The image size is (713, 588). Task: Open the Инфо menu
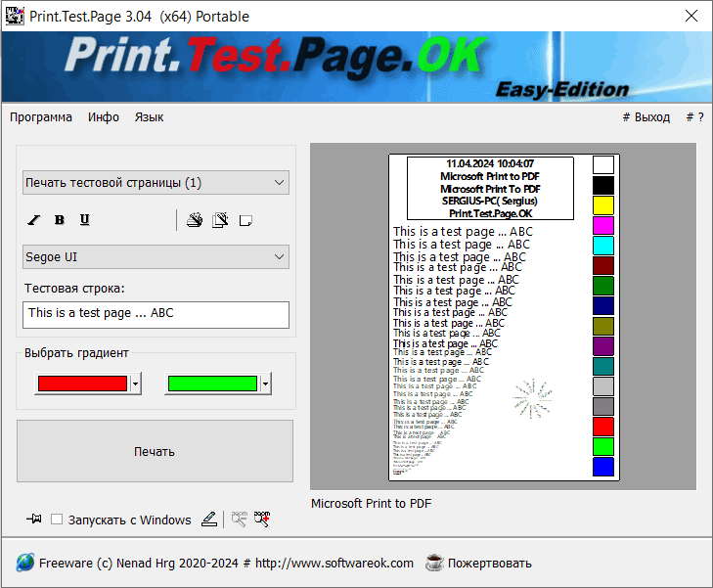tap(104, 117)
